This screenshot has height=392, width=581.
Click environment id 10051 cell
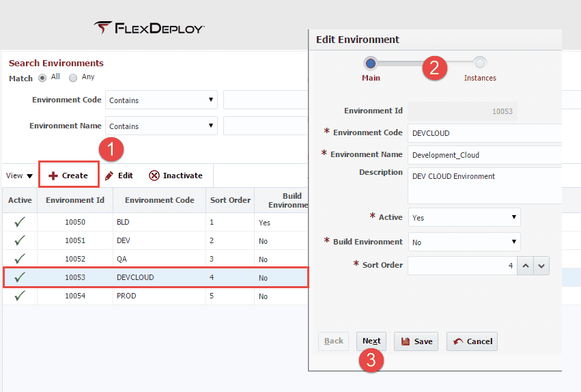[75, 240]
